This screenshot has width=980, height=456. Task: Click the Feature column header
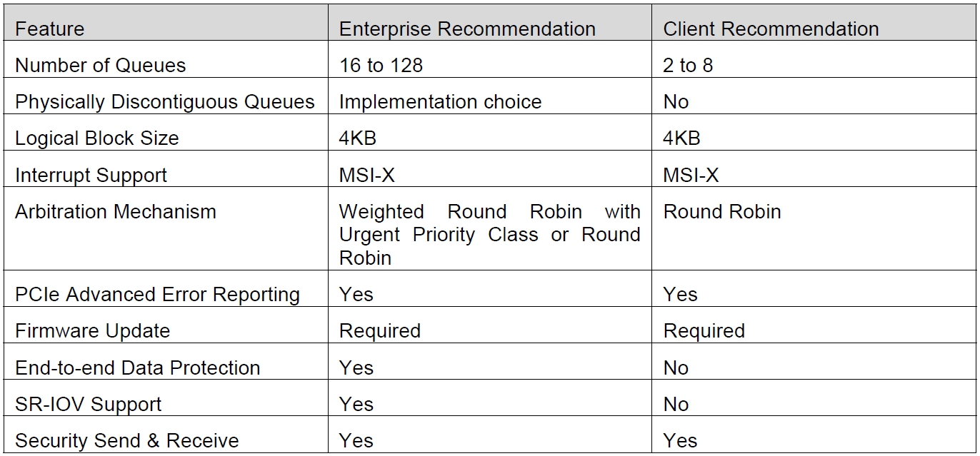50,29
